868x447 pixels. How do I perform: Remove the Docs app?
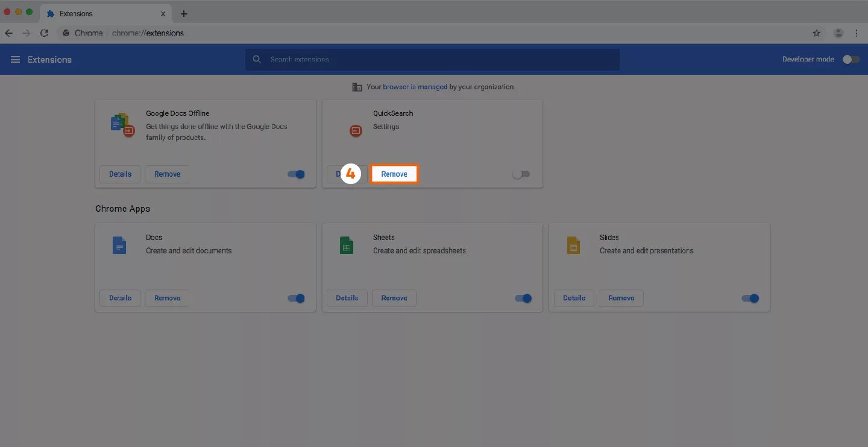point(167,298)
